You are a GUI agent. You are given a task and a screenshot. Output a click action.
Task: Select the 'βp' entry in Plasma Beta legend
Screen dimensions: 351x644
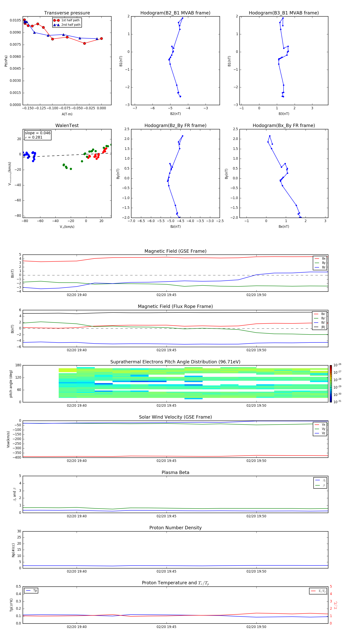click(320, 480)
